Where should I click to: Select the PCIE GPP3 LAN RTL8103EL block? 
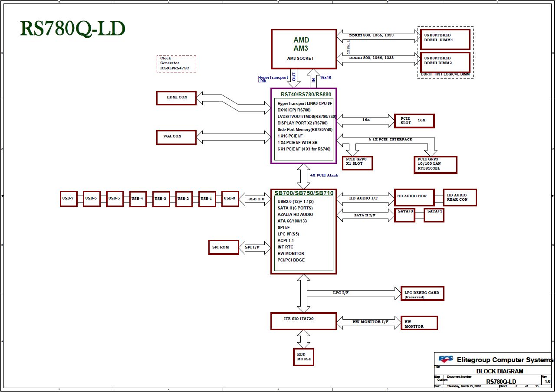coord(435,165)
